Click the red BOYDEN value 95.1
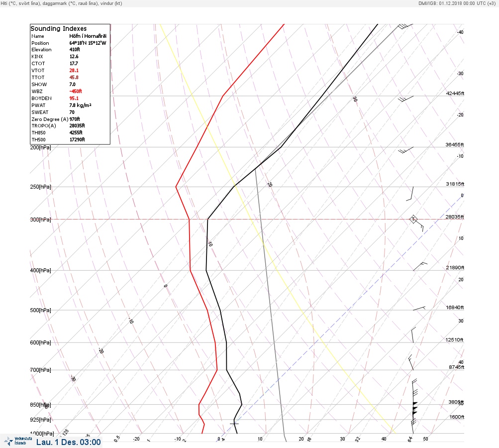Viewport: 499px width, 448px height. (74, 99)
